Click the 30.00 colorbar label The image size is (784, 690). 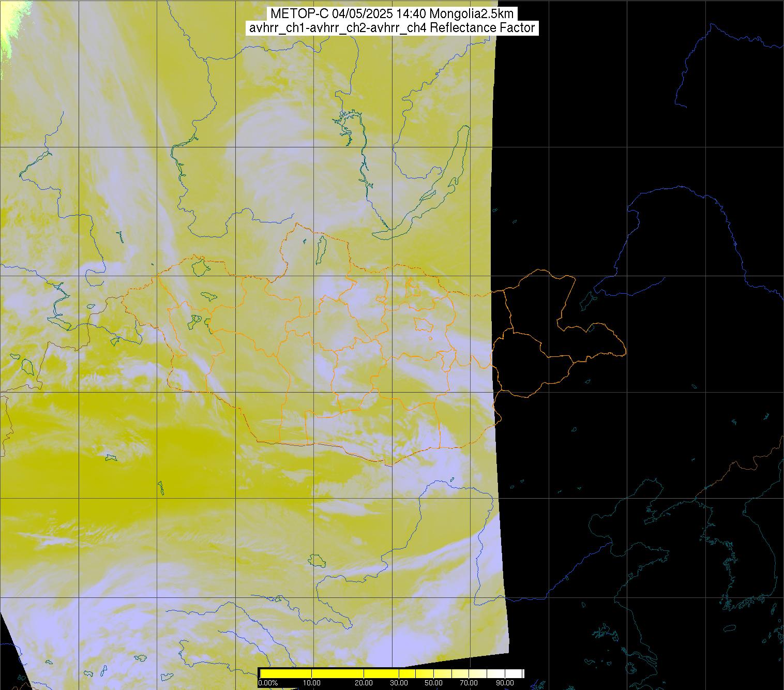tap(400, 683)
